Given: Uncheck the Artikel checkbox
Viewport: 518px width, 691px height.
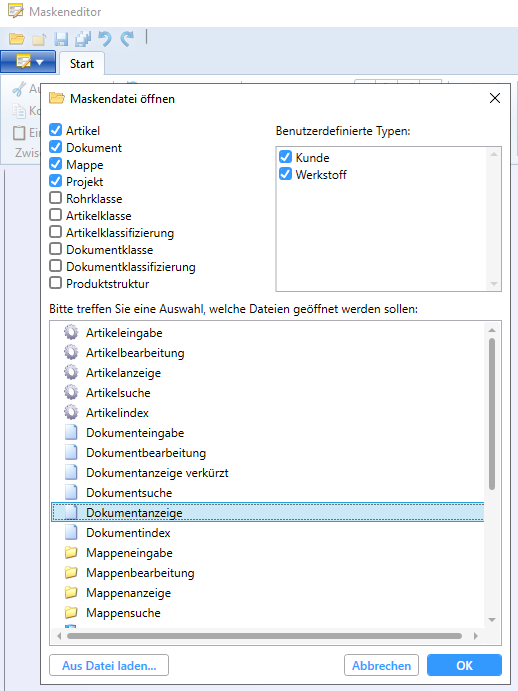Looking at the screenshot, I should (56, 130).
